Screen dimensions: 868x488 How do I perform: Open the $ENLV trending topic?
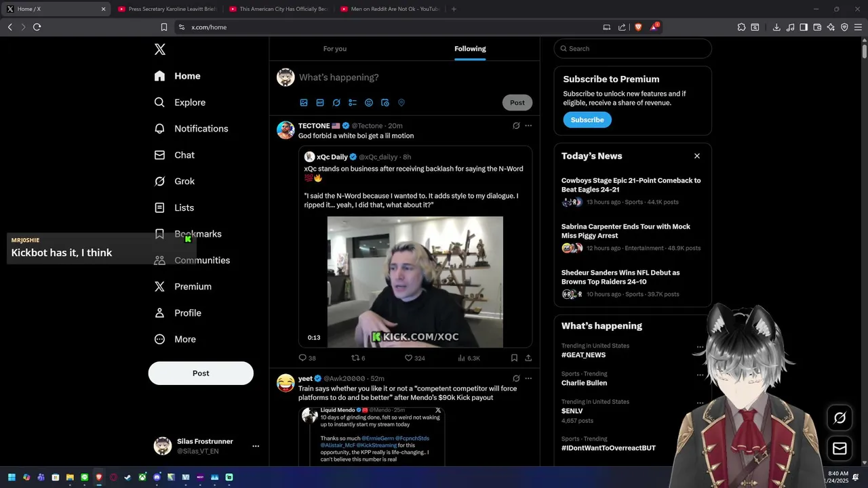[572, 411]
